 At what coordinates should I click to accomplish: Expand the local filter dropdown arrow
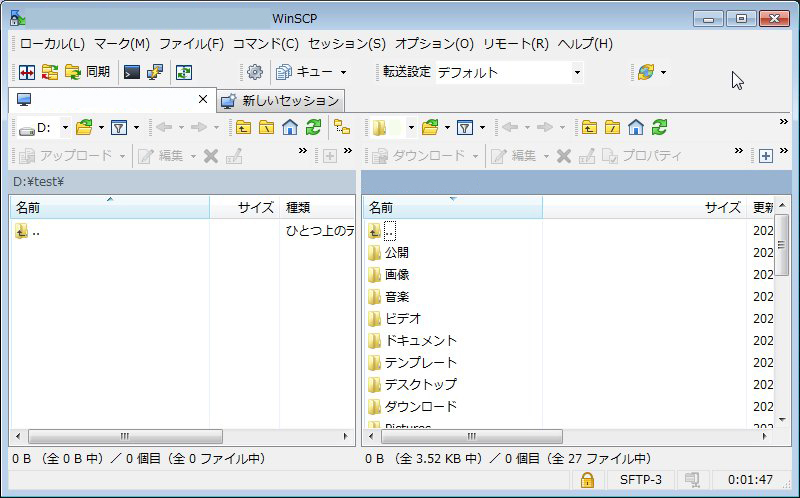pyautogui.click(x=136, y=128)
